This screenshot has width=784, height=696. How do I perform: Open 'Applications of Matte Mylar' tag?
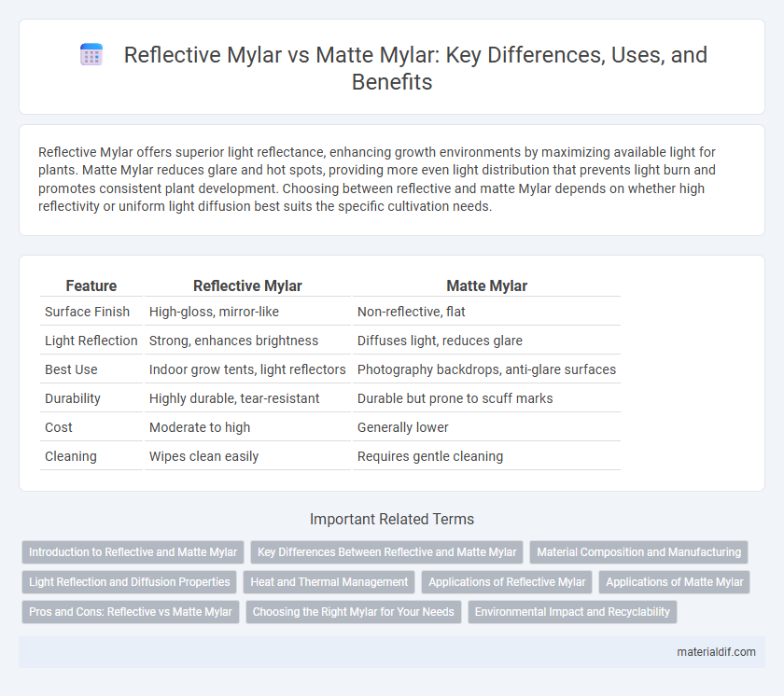[675, 582]
